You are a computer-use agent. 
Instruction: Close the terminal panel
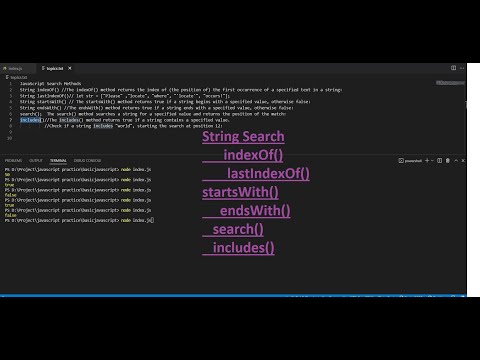463,161
